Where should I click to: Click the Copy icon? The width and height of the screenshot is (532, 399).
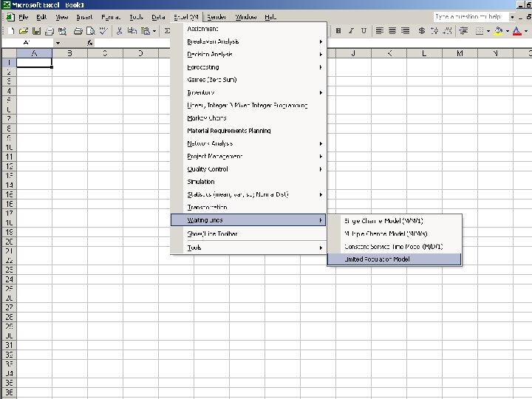tap(132, 31)
